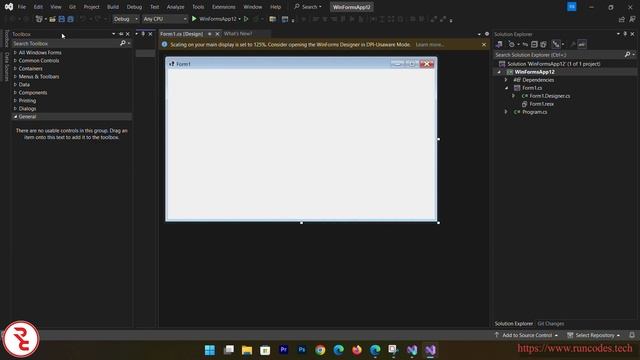
Task: Click the Open File toolbar icon
Action: click(x=52, y=19)
